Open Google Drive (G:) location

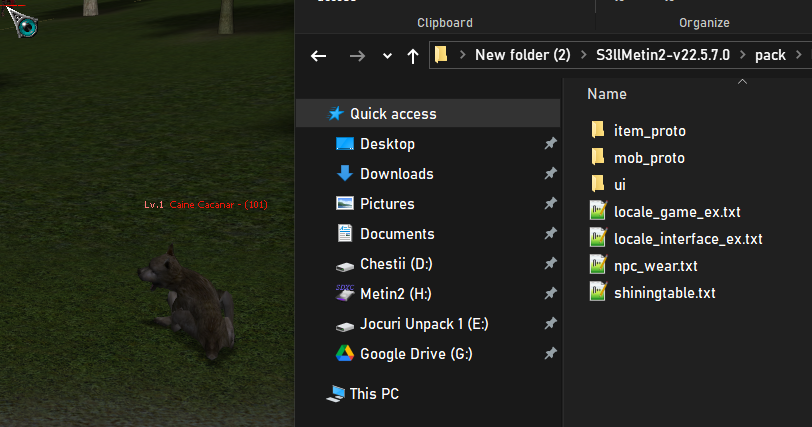416,354
